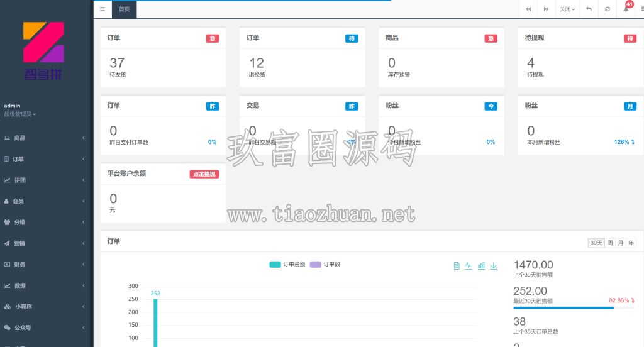Screen dimensions: 644x347
Task: Click the 1470.00 上个30天销售额 value
Action: [x=533, y=265]
